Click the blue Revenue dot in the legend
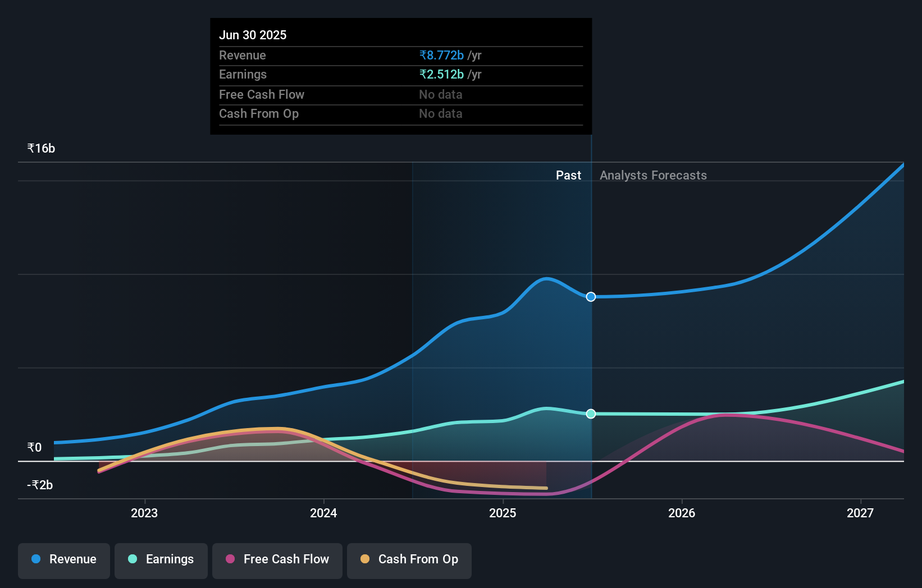Image resolution: width=922 pixels, height=588 pixels. pyautogui.click(x=35, y=559)
